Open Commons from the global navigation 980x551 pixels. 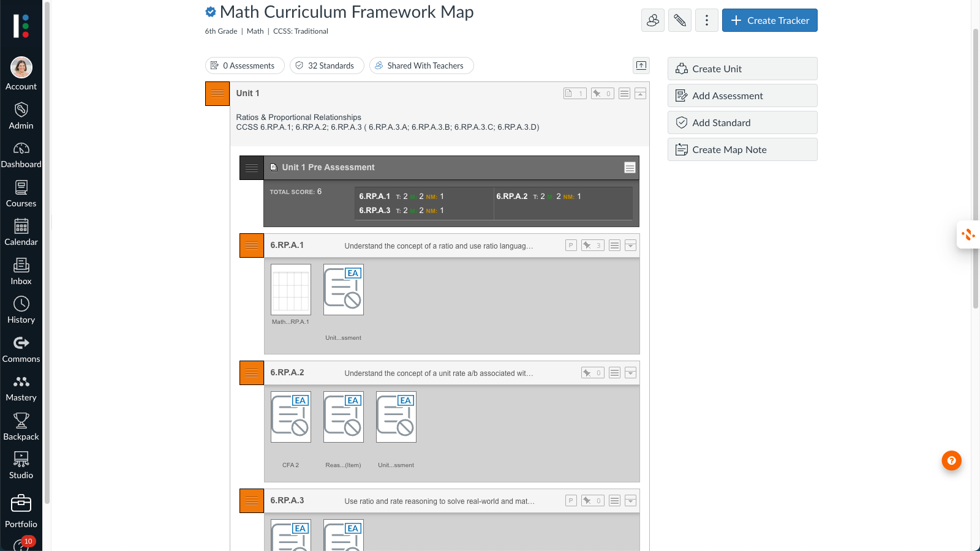(21, 350)
